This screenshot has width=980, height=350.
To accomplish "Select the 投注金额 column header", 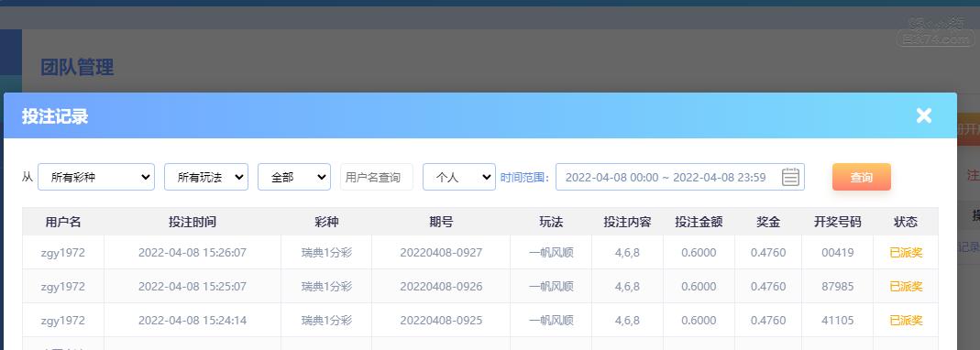I will coord(699,222).
